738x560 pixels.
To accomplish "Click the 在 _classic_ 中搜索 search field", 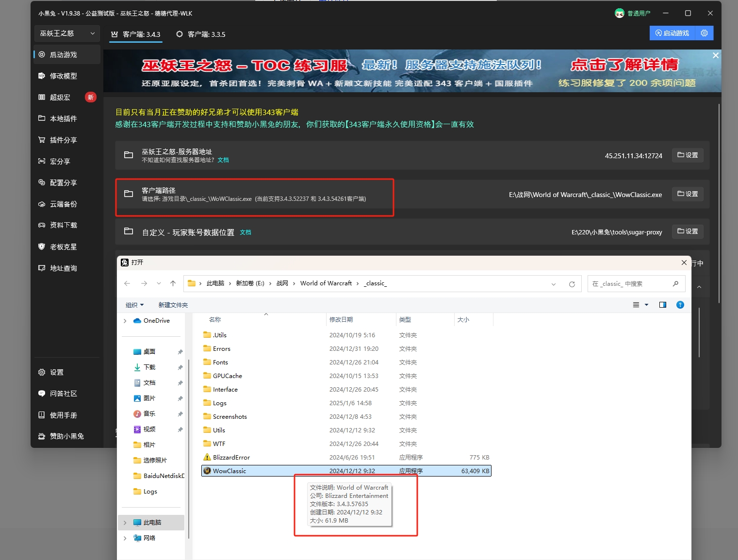I will point(636,284).
